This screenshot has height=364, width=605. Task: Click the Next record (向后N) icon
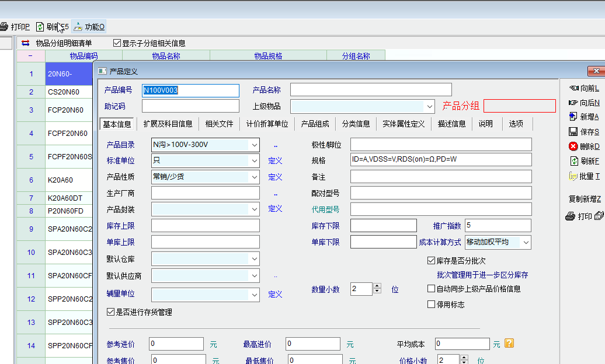573,103
